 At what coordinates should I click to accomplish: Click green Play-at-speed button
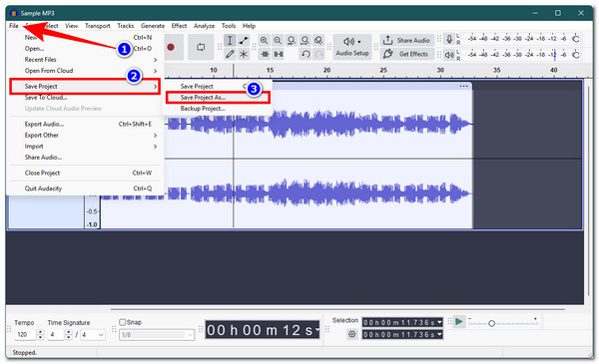pos(459,322)
